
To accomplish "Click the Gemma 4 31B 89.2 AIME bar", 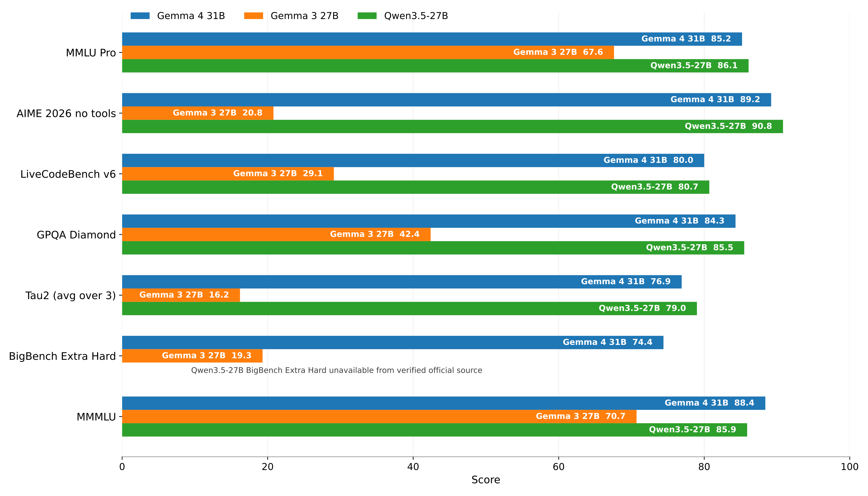I will tap(447, 100).
